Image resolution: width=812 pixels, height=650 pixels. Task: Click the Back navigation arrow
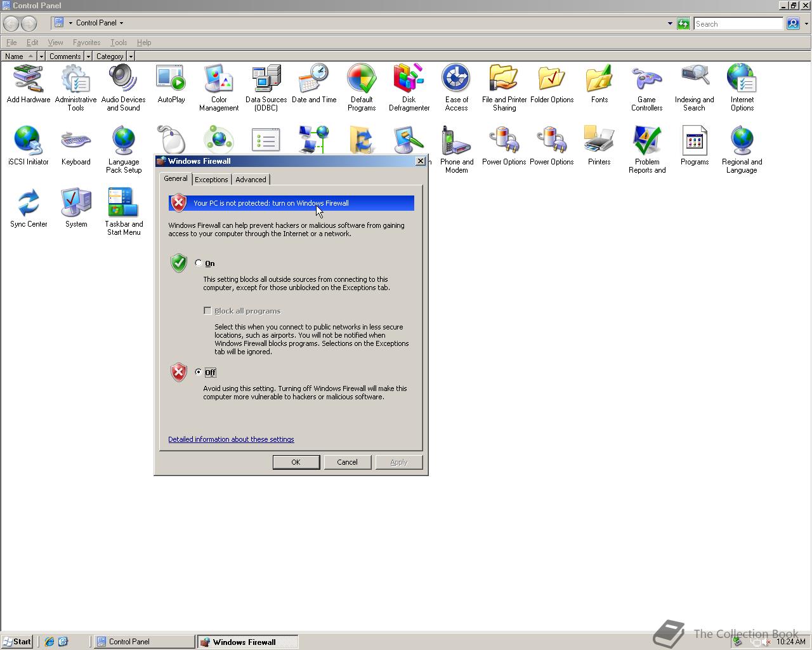click(x=11, y=23)
